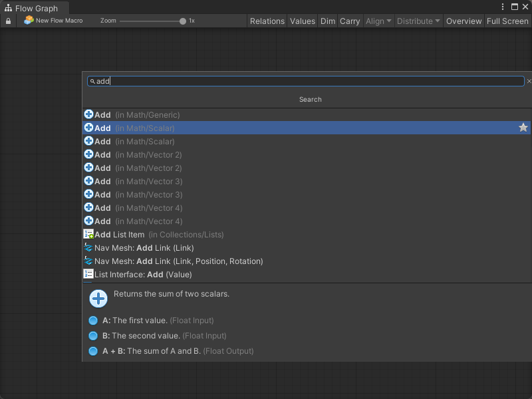Click the Overview button

(464, 21)
